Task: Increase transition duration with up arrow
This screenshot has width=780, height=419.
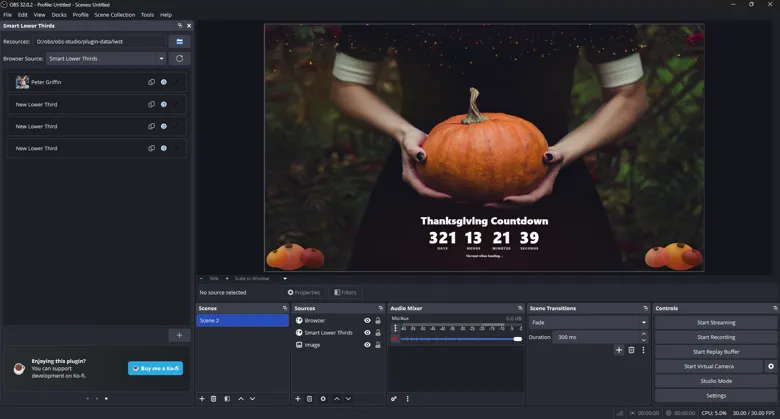Action: 644,334
